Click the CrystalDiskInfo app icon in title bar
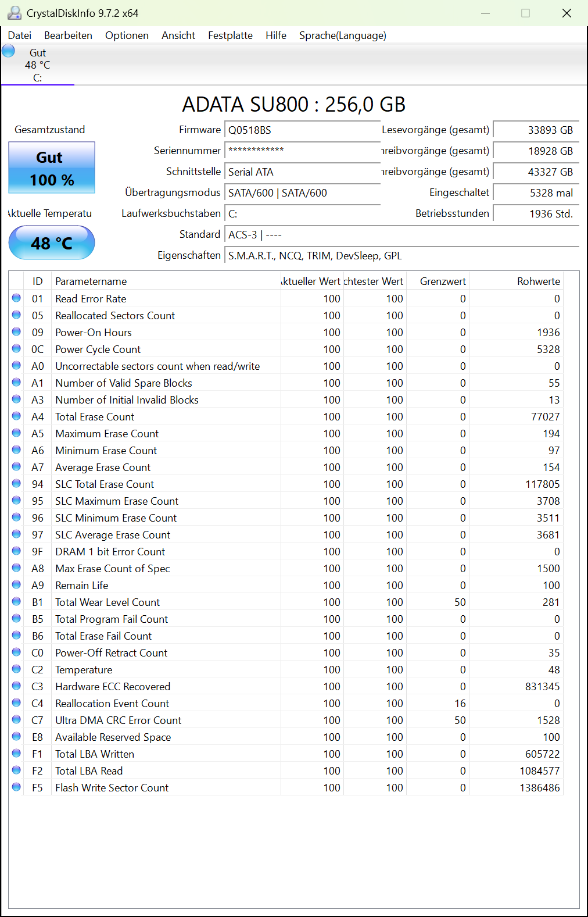The height and width of the screenshot is (917, 588). click(14, 13)
